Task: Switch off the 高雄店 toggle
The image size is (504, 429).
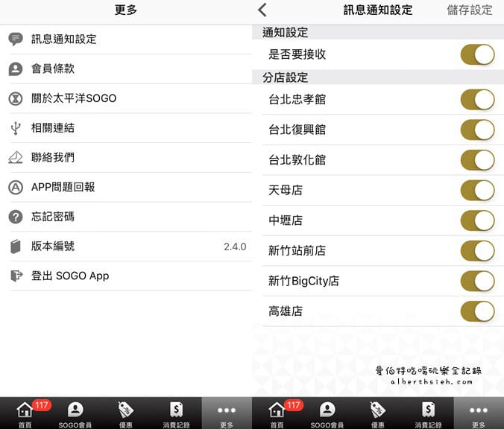Action: tap(478, 311)
